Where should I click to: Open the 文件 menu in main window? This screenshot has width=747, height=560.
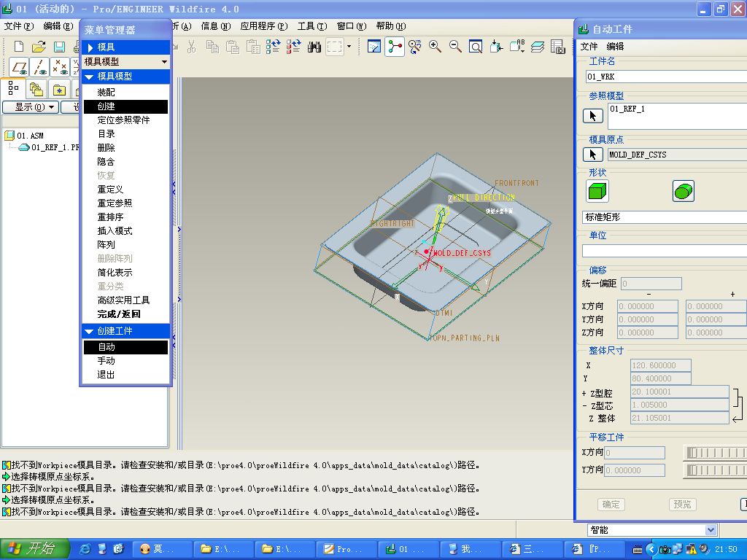coord(19,26)
